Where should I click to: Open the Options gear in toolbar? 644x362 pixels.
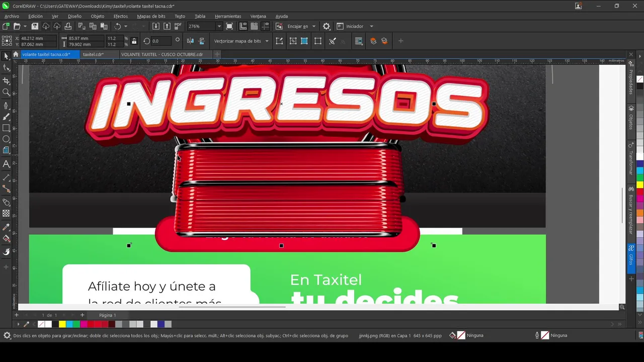coord(327,26)
